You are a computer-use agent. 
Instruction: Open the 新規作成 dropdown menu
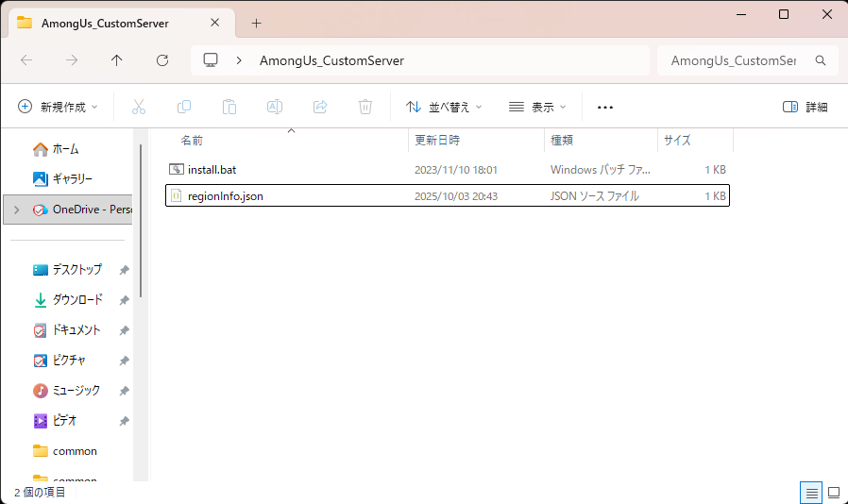click(x=58, y=107)
